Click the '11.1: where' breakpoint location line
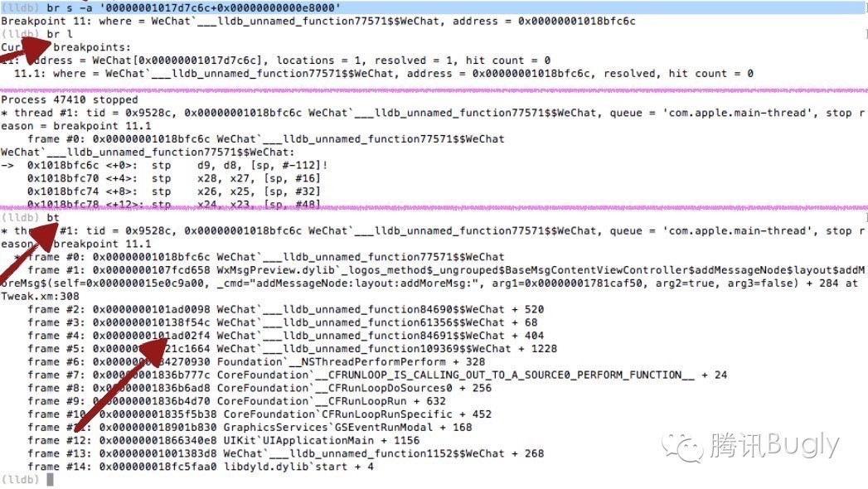Viewport: 868px width, 489px height. (383, 74)
